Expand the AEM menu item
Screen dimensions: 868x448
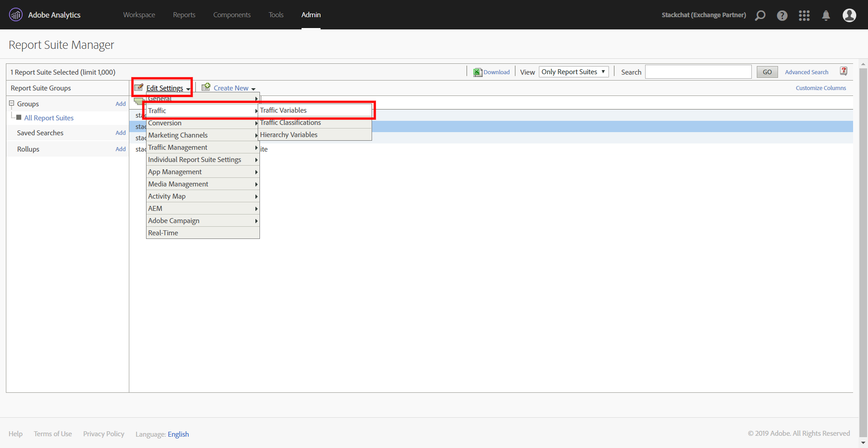203,209
